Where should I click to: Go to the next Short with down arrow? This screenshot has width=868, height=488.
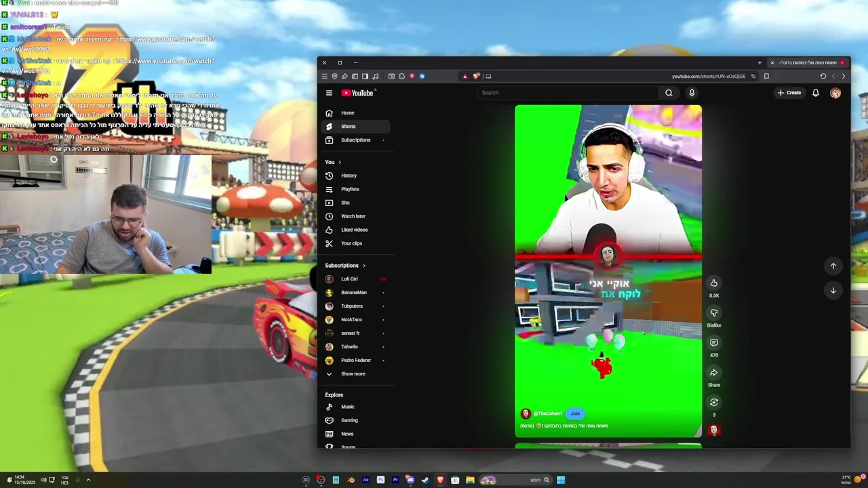pyautogui.click(x=833, y=290)
